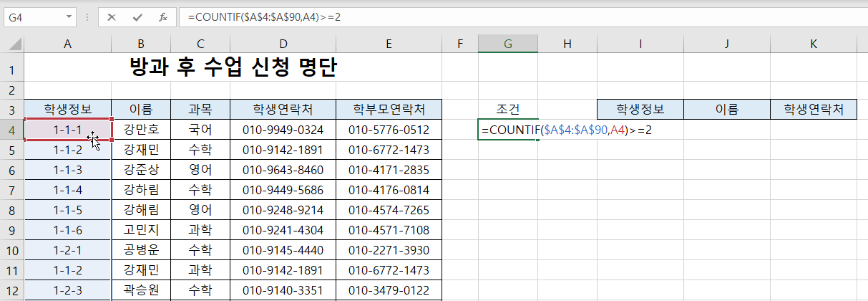The width and height of the screenshot is (868, 301).
Task: Click the 이름 header in column B
Action: click(x=141, y=110)
